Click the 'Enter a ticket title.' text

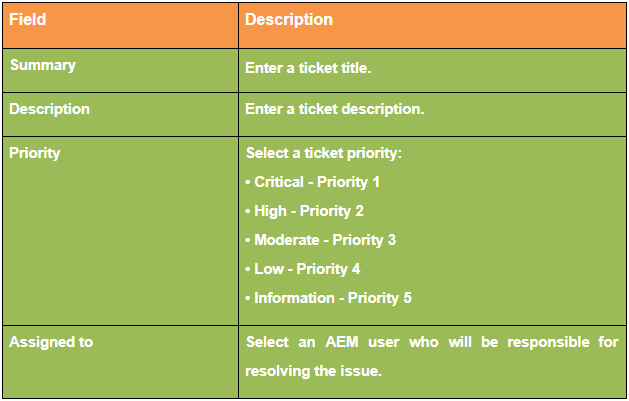tap(308, 69)
